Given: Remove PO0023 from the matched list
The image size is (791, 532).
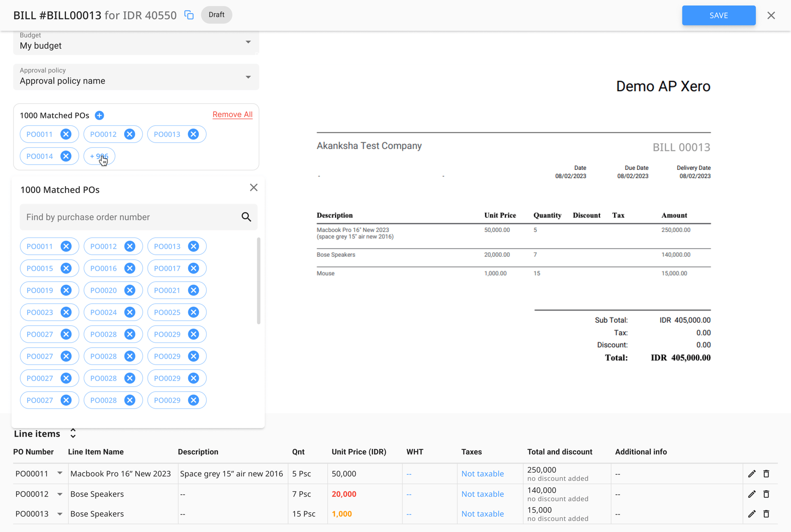Looking at the screenshot, I should coord(66,312).
